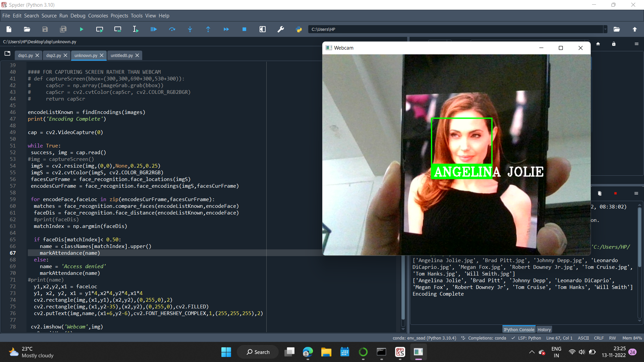Viewport: 644px width, 362px height.
Task: Switch to the dsp2.py tab
Action: 54,55
